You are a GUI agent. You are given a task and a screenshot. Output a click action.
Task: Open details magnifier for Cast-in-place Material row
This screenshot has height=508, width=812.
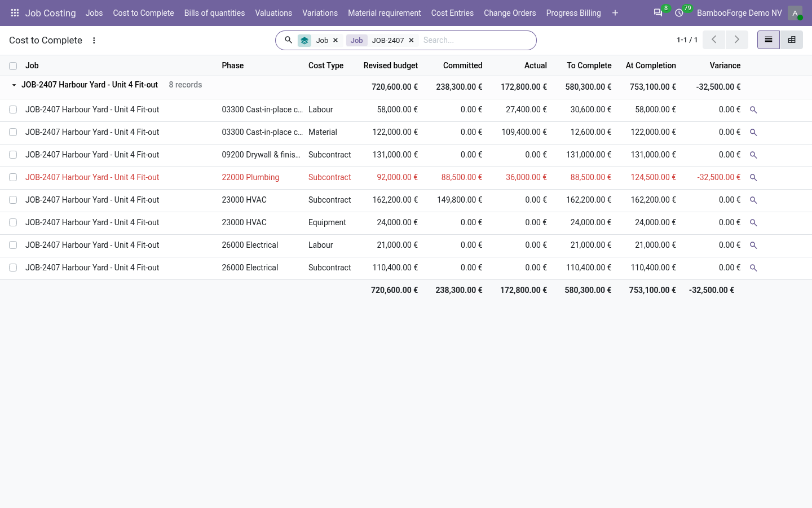[753, 133]
